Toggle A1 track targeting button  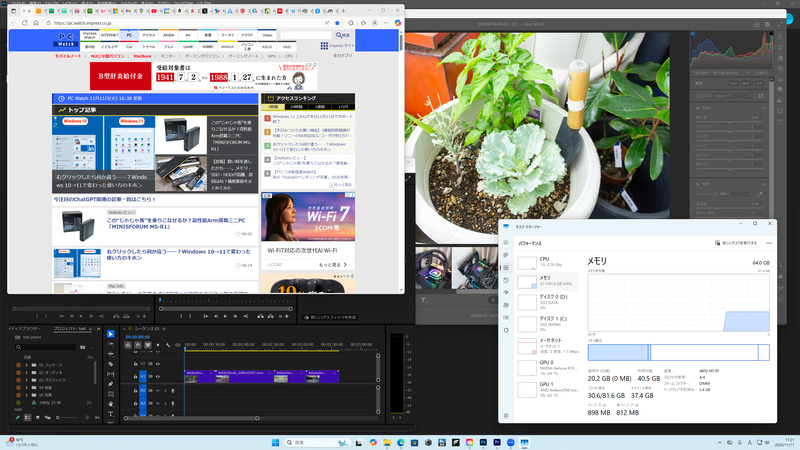click(143, 391)
